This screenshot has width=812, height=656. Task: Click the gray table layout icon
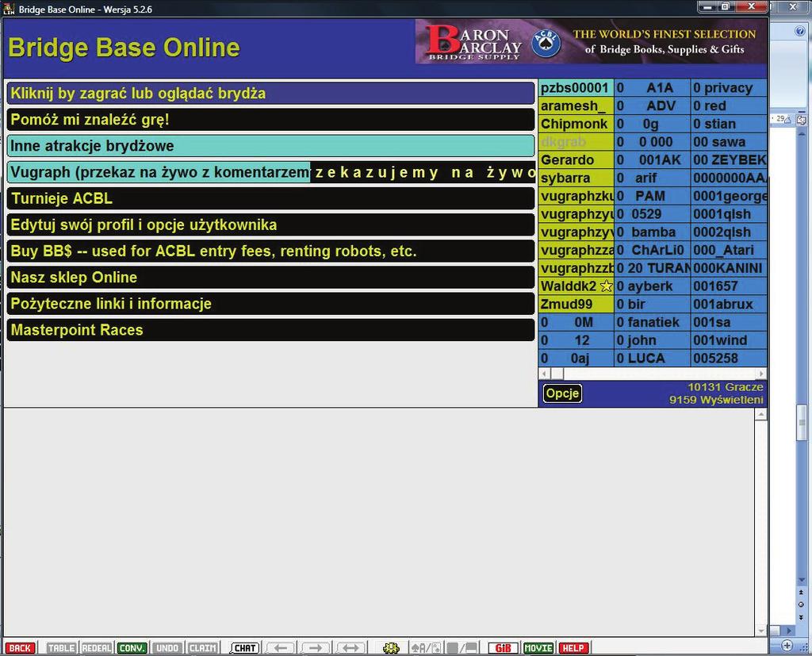[462, 648]
